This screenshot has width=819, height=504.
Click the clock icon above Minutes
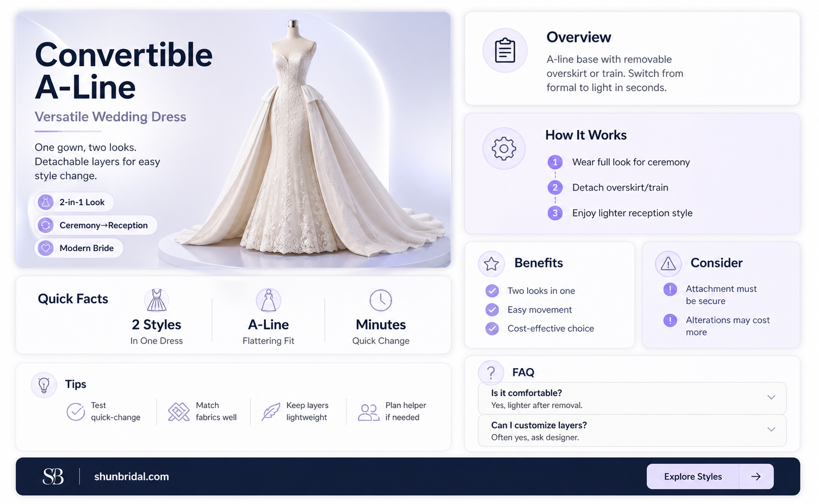pos(381,300)
